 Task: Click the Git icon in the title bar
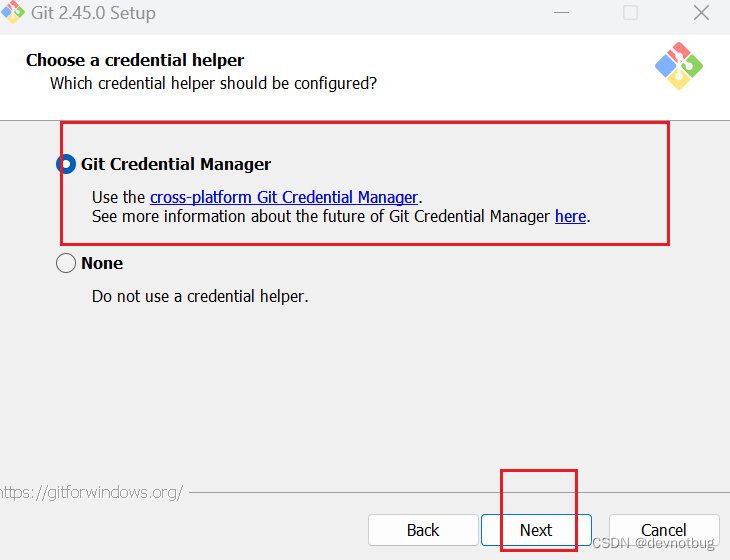click(13, 12)
